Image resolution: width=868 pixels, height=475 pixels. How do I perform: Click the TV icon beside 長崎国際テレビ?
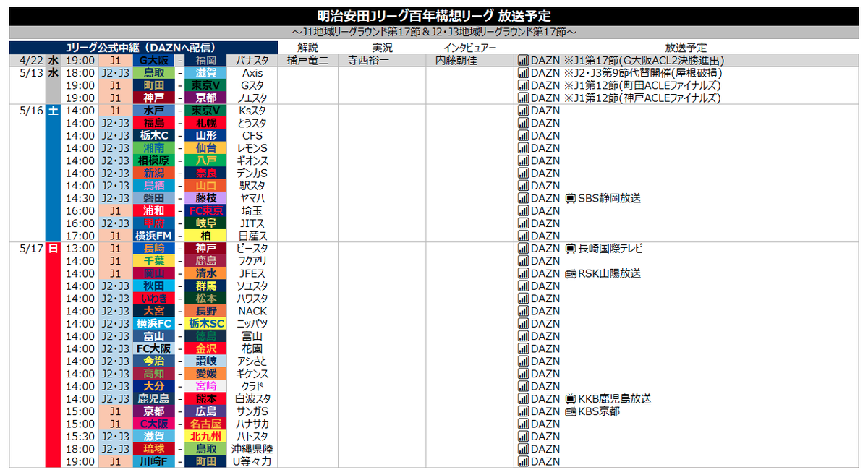point(570,249)
